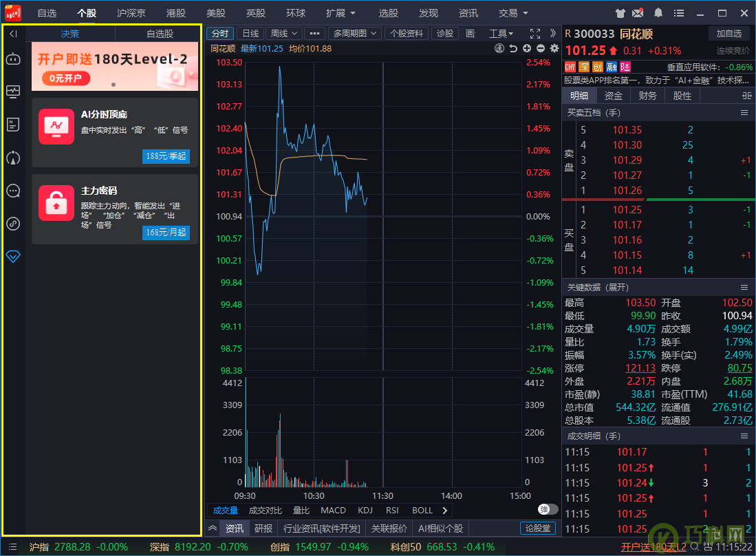Click 加自选 add to watchlist button
The height and width of the screenshot is (556, 756).
(729, 33)
